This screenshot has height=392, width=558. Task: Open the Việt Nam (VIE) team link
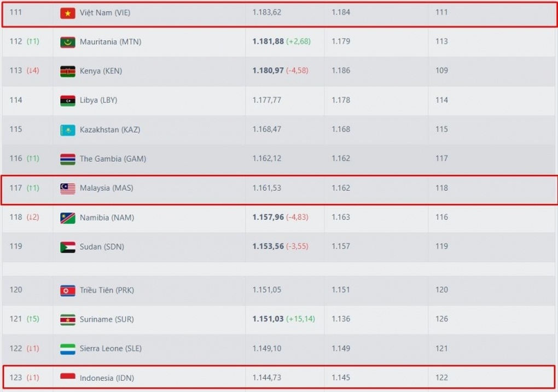106,13
